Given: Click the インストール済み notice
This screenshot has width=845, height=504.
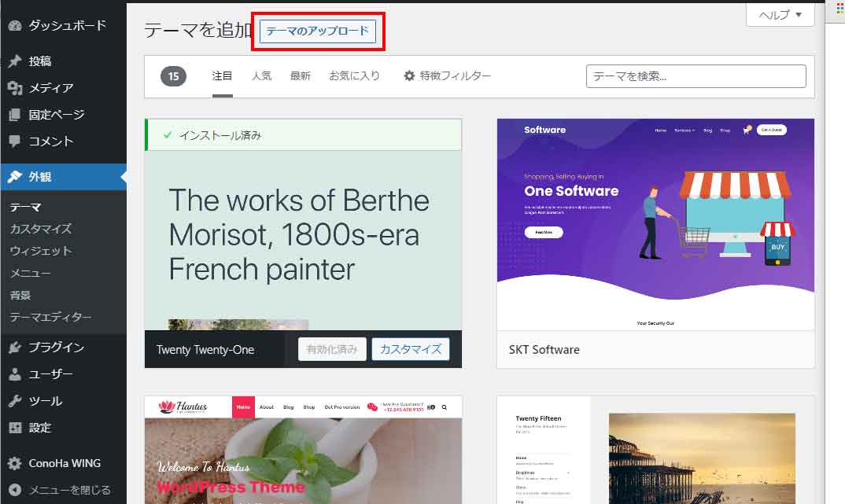Looking at the screenshot, I should tap(304, 135).
